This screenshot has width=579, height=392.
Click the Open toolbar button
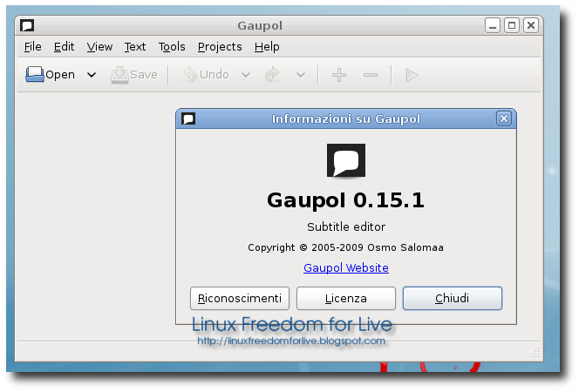click(x=51, y=75)
